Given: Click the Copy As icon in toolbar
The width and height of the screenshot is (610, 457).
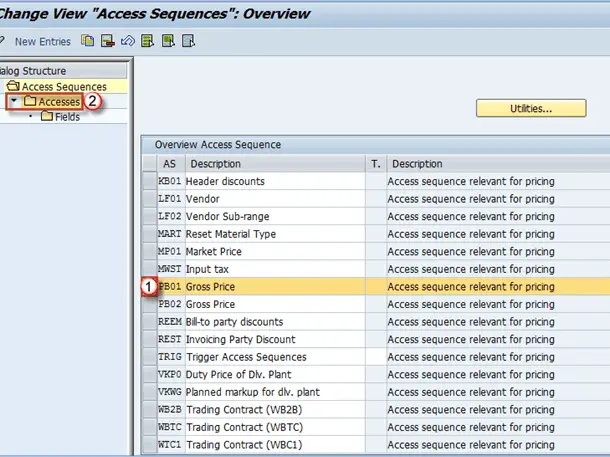Looking at the screenshot, I should coord(88,41).
